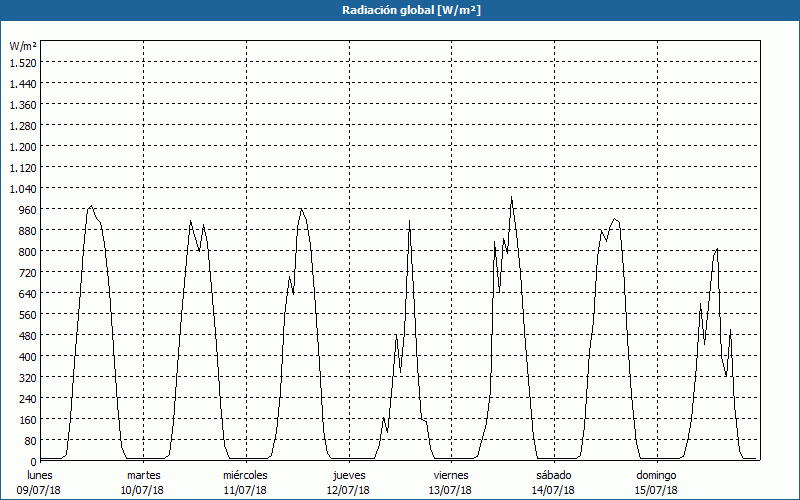Screen dimensions: 800x500
Task: Click the 560 y-axis value
Action: coord(28,315)
